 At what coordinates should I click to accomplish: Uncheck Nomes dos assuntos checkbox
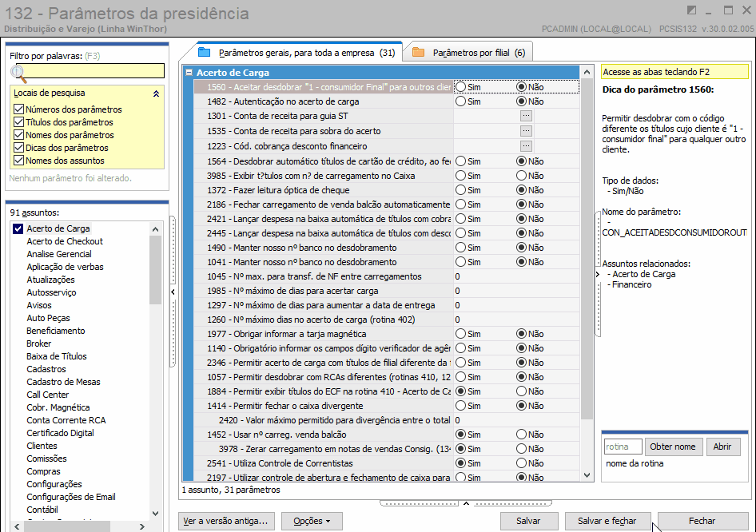(x=19, y=161)
